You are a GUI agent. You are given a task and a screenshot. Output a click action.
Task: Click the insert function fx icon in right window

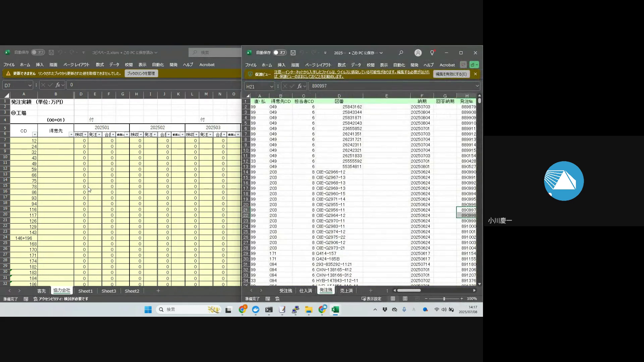click(x=300, y=86)
